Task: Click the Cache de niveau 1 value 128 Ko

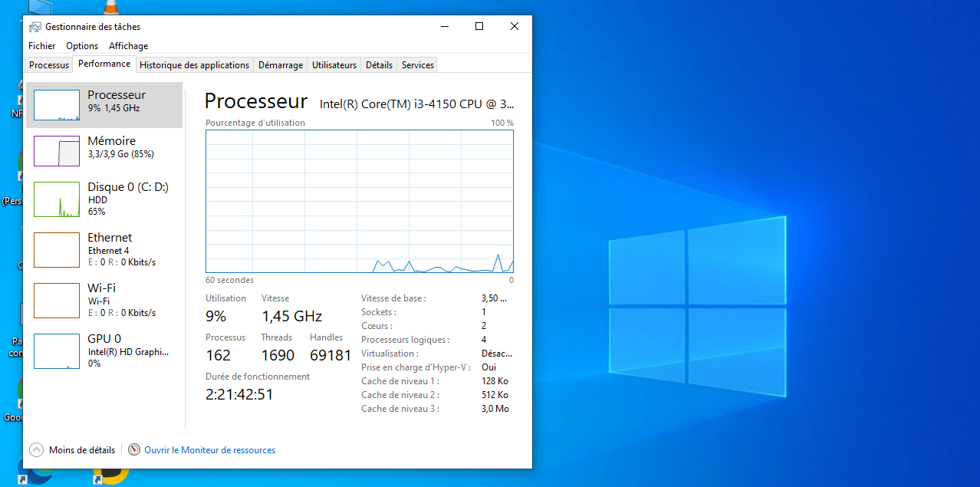Action: 495,381
